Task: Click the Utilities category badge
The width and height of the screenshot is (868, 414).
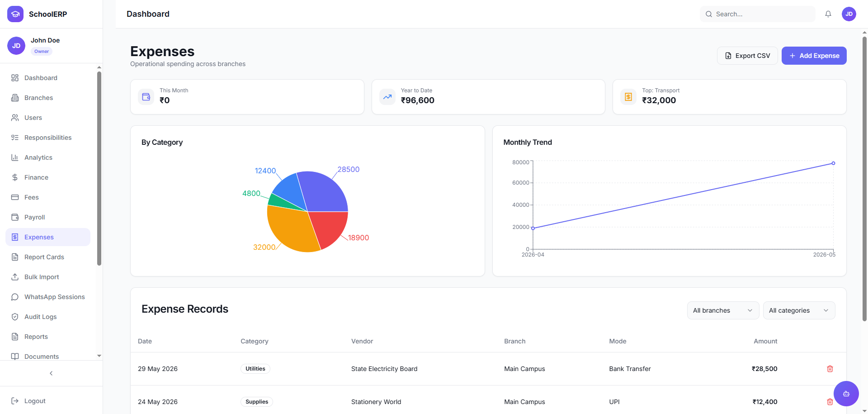Action: [255, 369]
